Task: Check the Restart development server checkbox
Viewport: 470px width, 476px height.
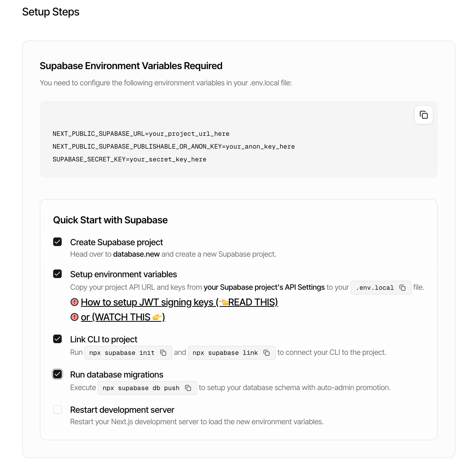Action: pos(57,409)
